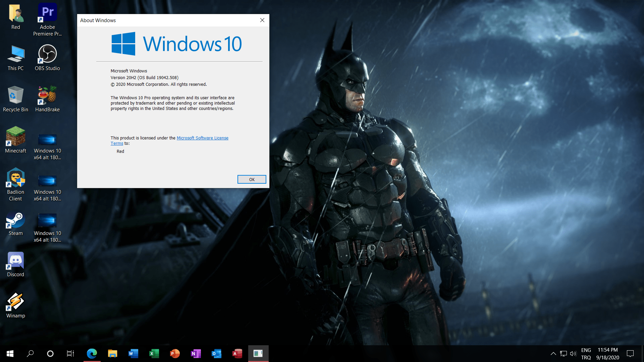Select the Steam desktop icon
This screenshot has height=362, width=644.
point(15,223)
